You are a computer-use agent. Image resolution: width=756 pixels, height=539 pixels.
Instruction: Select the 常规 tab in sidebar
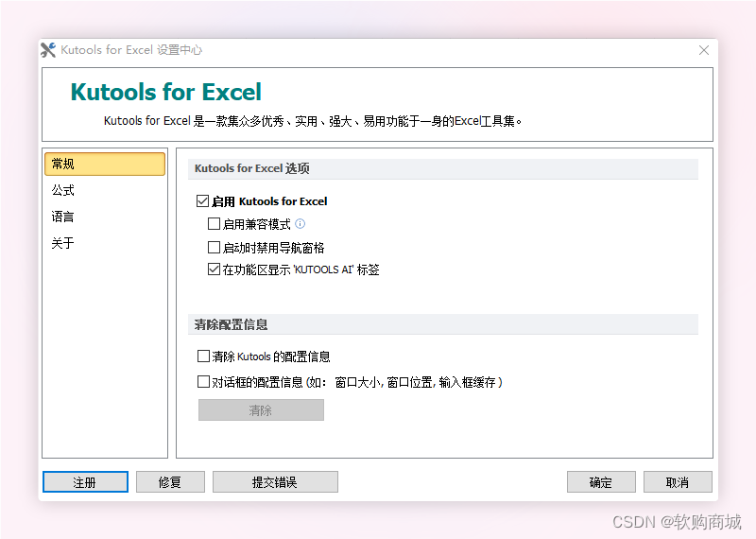[x=105, y=165]
